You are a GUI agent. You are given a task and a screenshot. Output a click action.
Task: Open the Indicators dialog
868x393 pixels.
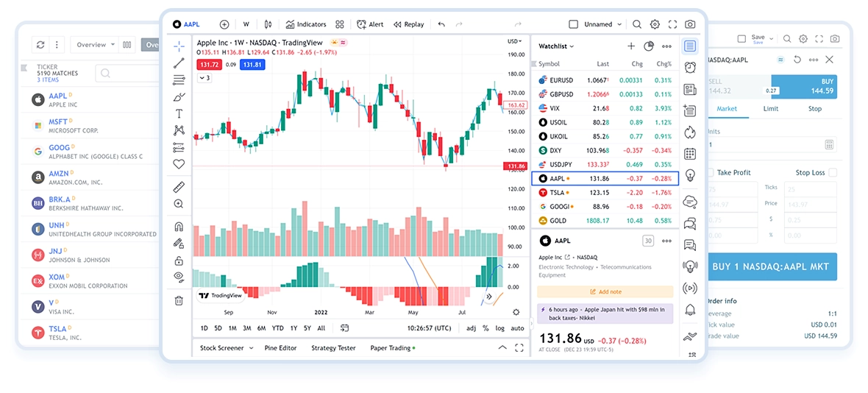pyautogui.click(x=306, y=24)
